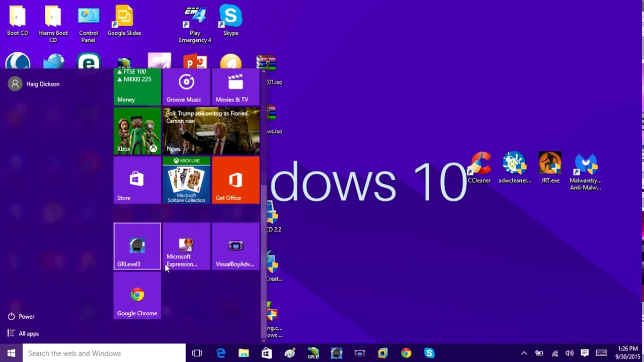Open Google Chrome tile in Start menu
The height and width of the screenshot is (362, 644).
tap(137, 296)
